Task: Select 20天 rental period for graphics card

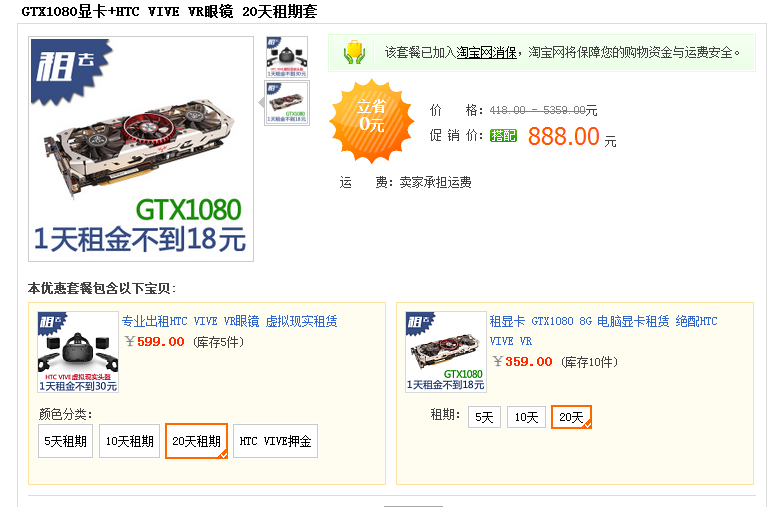Action: click(x=571, y=417)
